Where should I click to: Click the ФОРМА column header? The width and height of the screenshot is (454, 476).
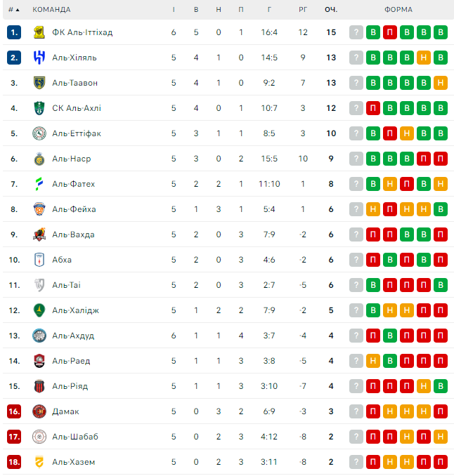click(x=398, y=10)
